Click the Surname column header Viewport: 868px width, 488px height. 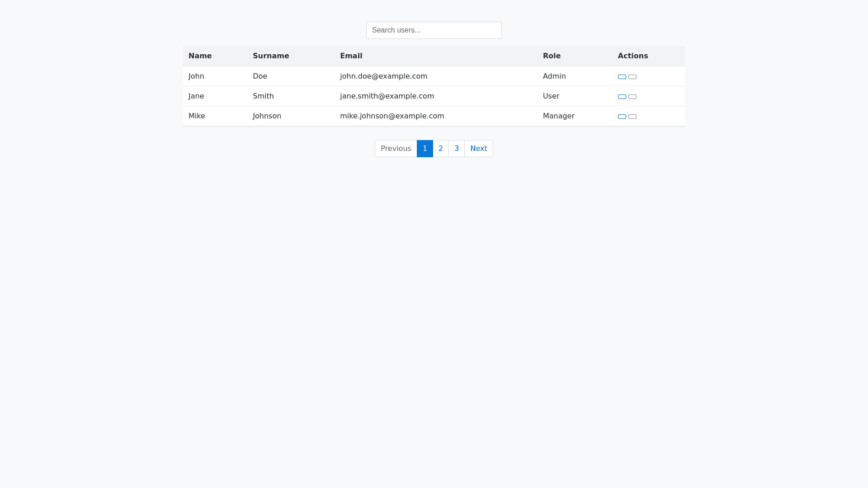tap(271, 56)
